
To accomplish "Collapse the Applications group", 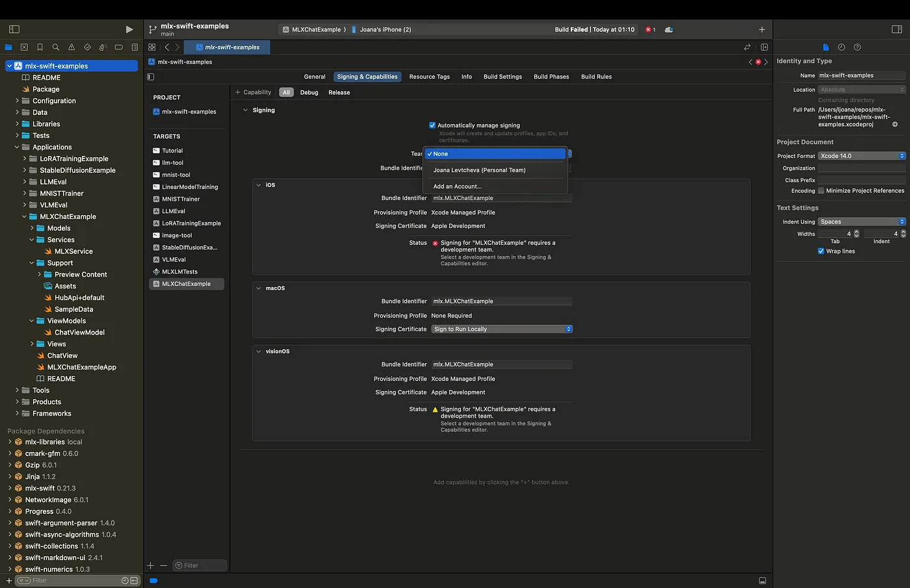I will (17, 147).
